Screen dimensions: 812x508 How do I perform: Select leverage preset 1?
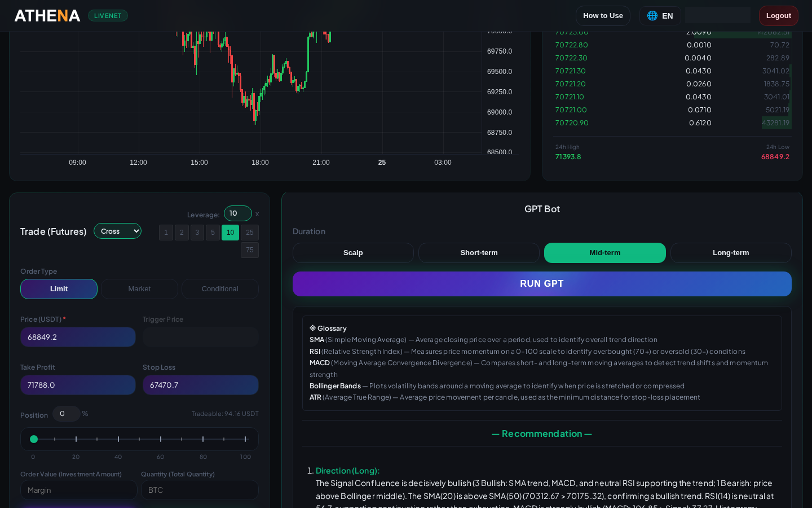tap(166, 232)
